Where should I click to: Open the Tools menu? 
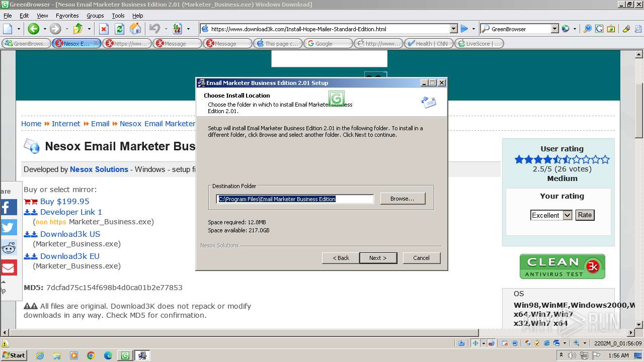coord(118,16)
